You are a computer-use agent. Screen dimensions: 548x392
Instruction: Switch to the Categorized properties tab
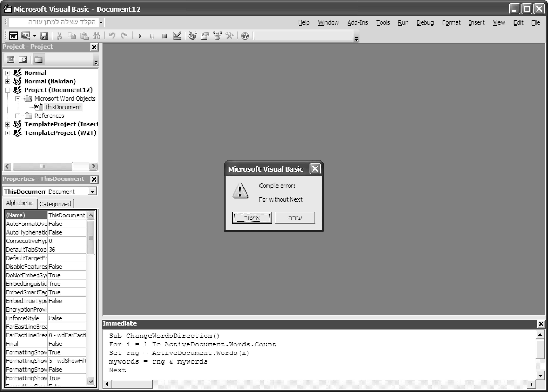(x=55, y=204)
